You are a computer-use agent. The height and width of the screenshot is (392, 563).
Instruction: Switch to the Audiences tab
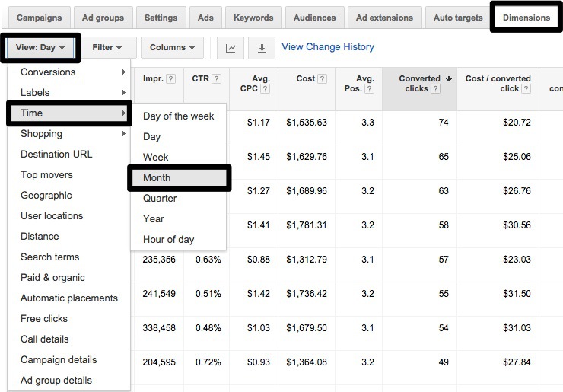click(x=314, y=18)
